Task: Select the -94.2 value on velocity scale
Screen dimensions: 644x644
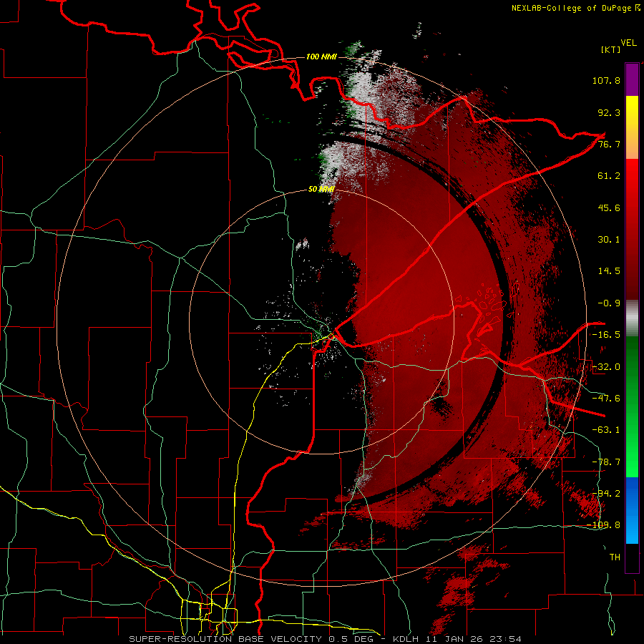Action: point(606,493)
